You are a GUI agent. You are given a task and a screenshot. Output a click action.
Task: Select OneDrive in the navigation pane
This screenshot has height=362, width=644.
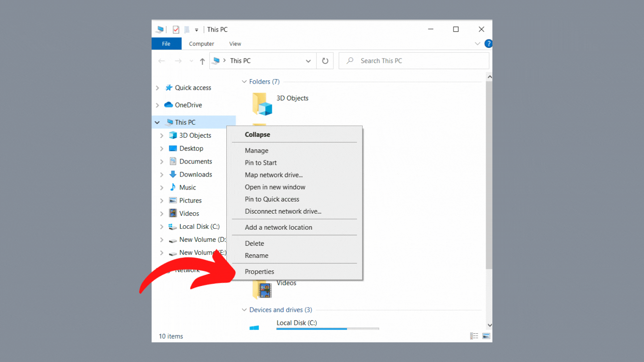(188, 105)
